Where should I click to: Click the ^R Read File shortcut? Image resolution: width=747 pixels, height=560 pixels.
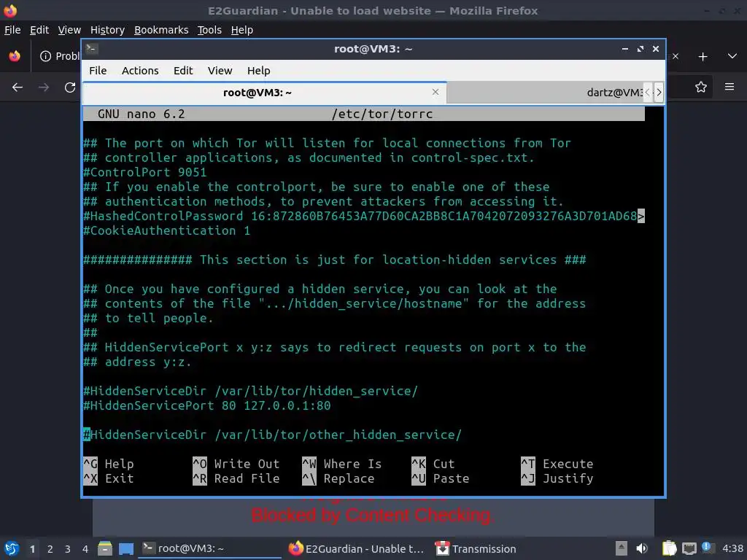tap(236, 478)
